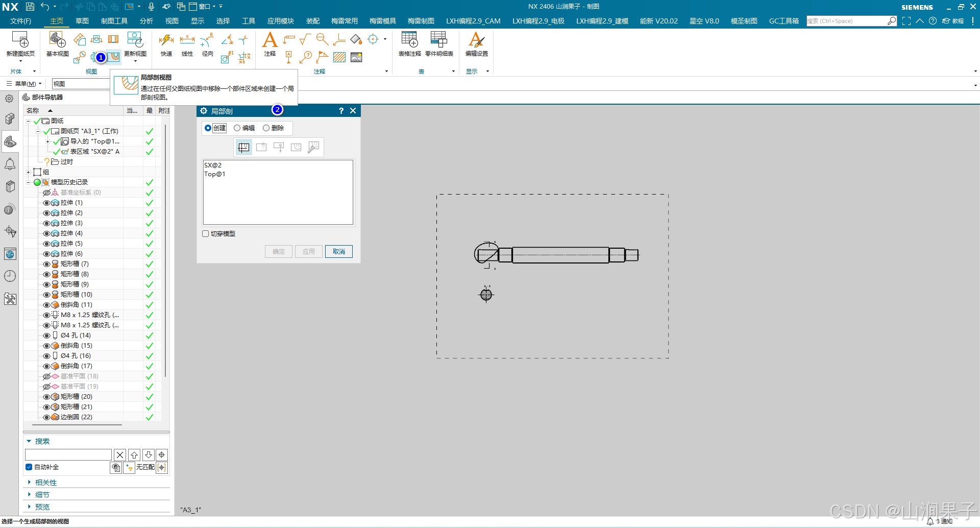This screenshot has width=980, height=528.
Task: Expand the 相关性 section
Action: [x=29, y=483]
